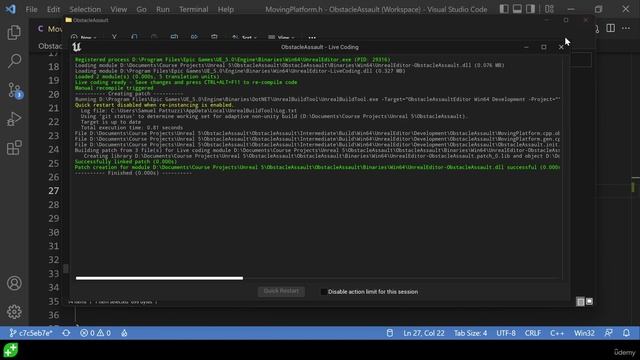This screenshot has width=640, height=360.
Task: Toggle the primary side bar layout icon
Action: point(504,9)
